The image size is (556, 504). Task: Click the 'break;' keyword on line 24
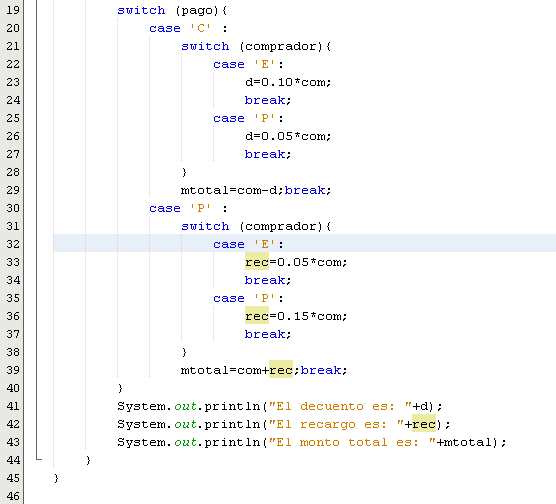(x=268, y=100)
